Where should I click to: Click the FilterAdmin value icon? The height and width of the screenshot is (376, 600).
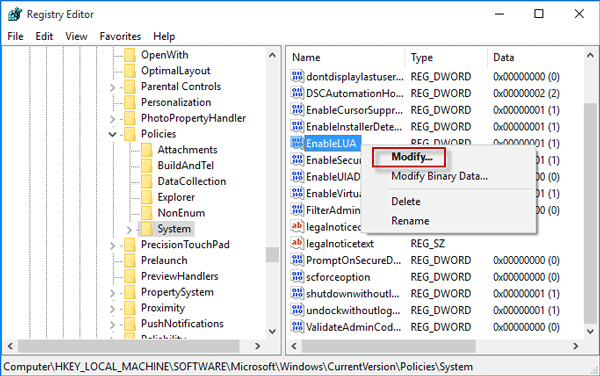tap(297, 210)
